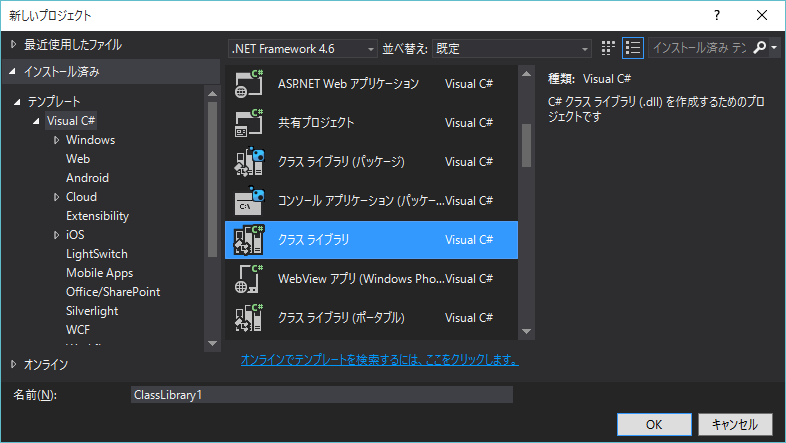Close the 新しいプロジェクト dialog
Screen dimensions: 786x443
click(762, 16)
